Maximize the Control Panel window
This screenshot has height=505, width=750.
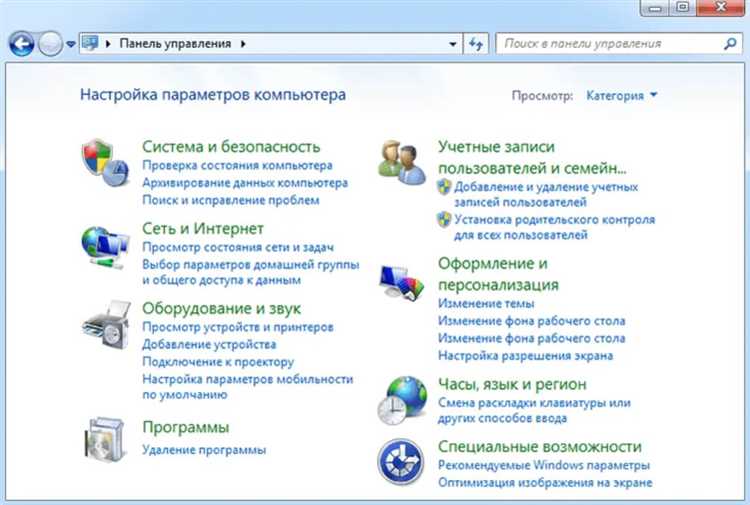coord(683,8)
